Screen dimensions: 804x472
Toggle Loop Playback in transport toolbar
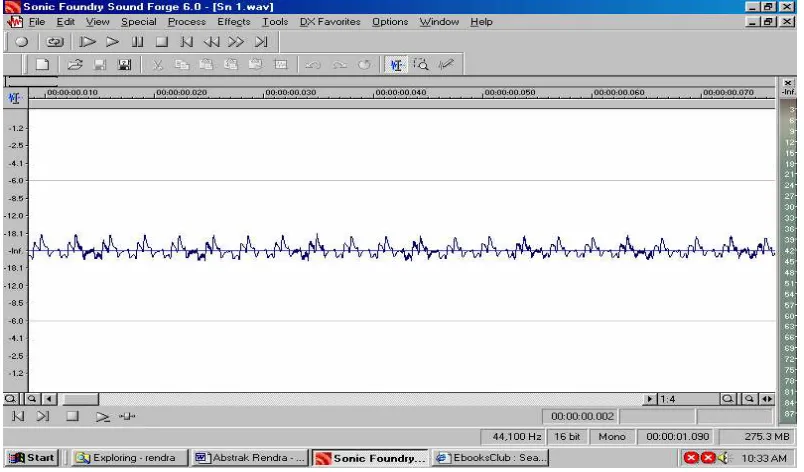coord(54,42)
